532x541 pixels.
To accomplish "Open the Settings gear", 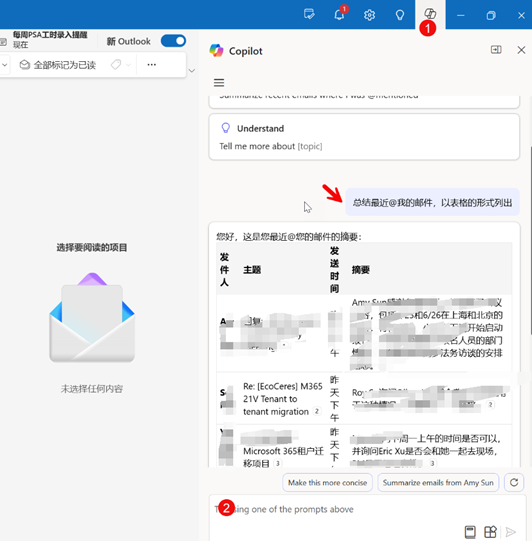I will coord(369,15).
